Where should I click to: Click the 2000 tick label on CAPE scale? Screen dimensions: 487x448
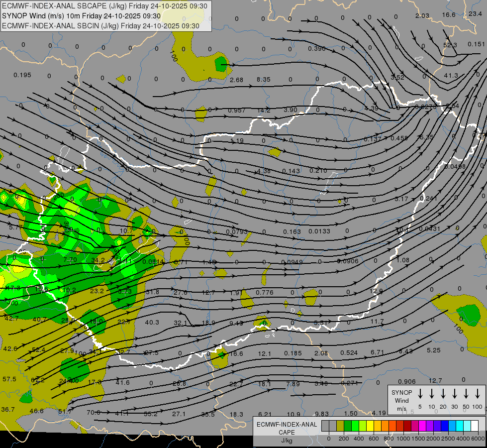pyautogui.click(x=433, y=439)
